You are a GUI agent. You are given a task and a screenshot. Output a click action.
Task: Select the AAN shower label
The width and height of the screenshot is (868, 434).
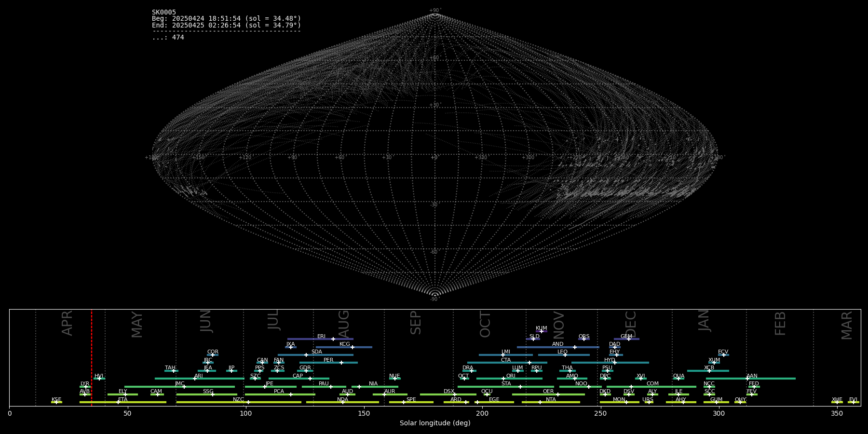(x=752, y=376)
